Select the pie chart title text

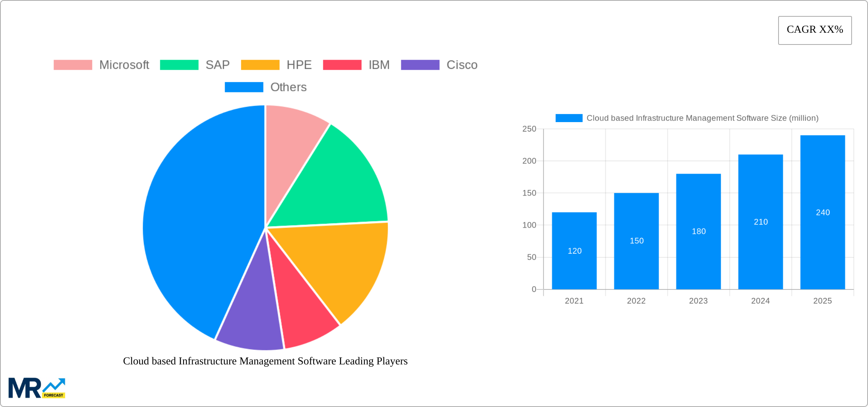coord(265,361)
